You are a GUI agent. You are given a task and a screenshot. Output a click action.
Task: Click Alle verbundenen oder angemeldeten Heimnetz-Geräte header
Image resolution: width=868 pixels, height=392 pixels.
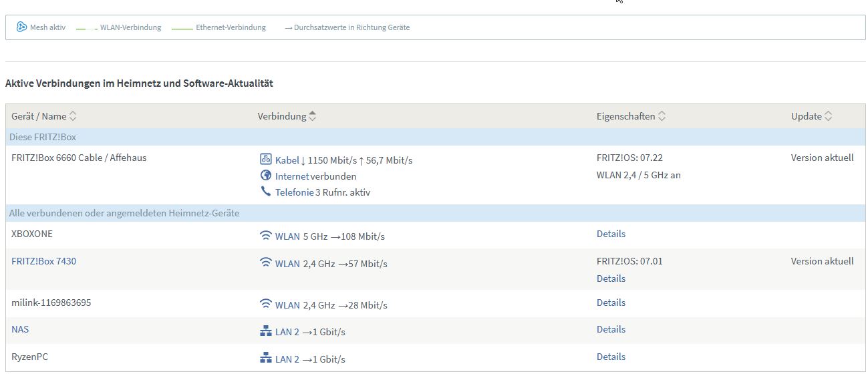pyautogui.click(x=436, y=213)
